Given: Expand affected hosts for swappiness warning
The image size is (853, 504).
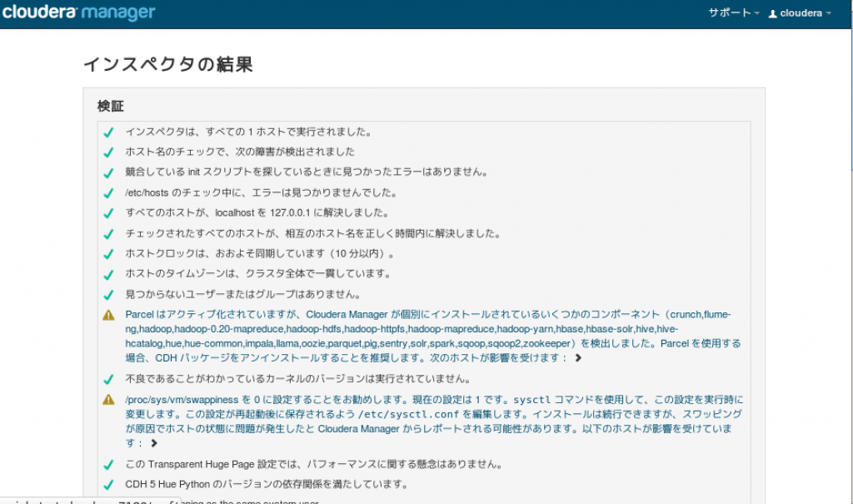Looking at the screenshot, I should [x=154, y=443].
